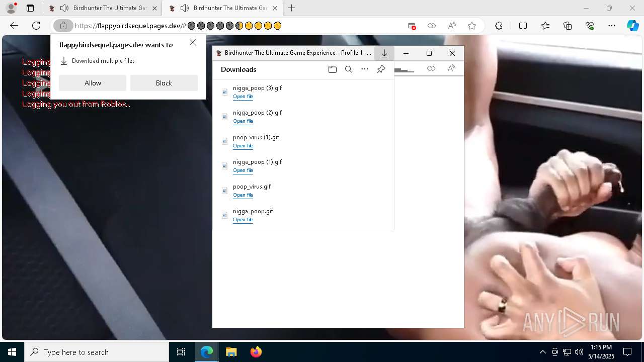Open the tab actions menu icon
The width and height of the screenshot is (644, 362).
tap(30, 8)
